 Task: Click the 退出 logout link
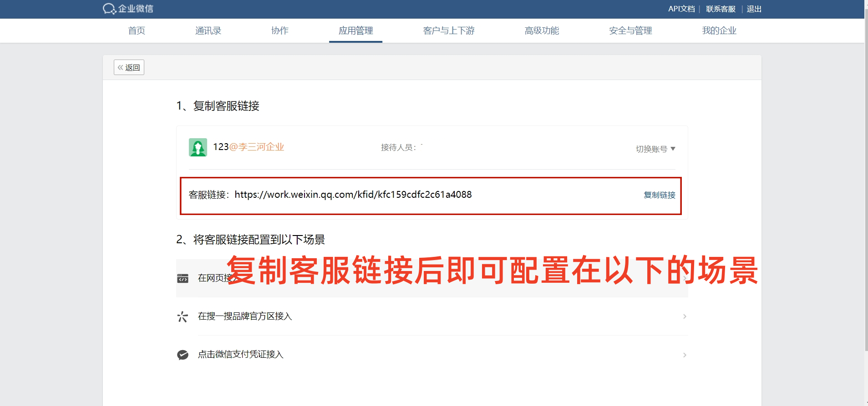pos(754,9)
